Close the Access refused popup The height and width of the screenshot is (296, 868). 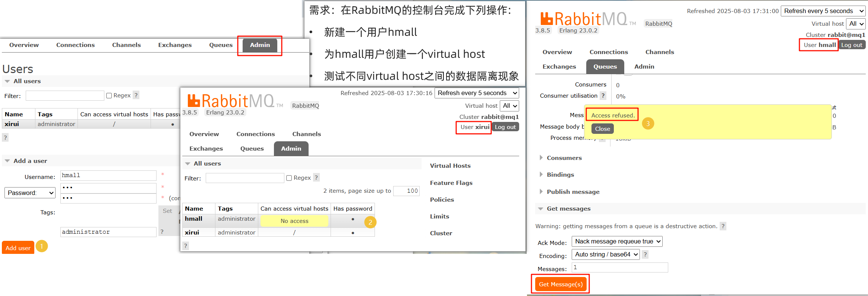point(602,129)
